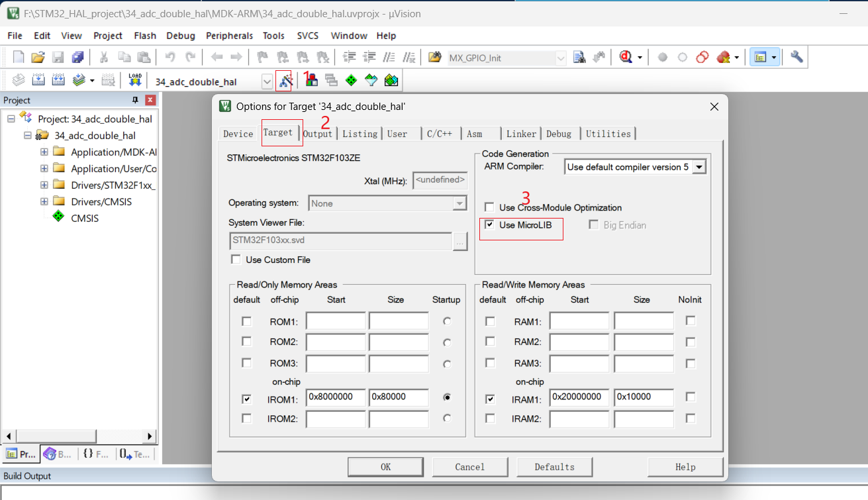The width and height of the screenshot is (868, 500).
Task: Open the SVCS menu
Action: pos(308,36)
